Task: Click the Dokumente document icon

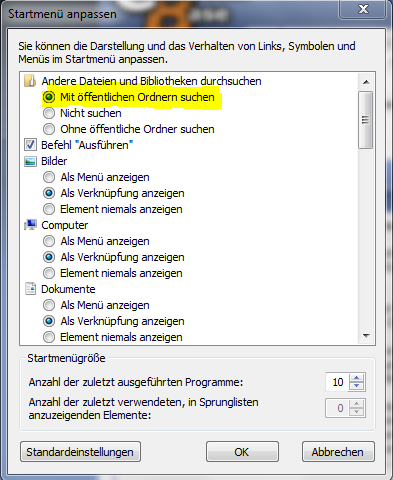Action: pos(30,289)
